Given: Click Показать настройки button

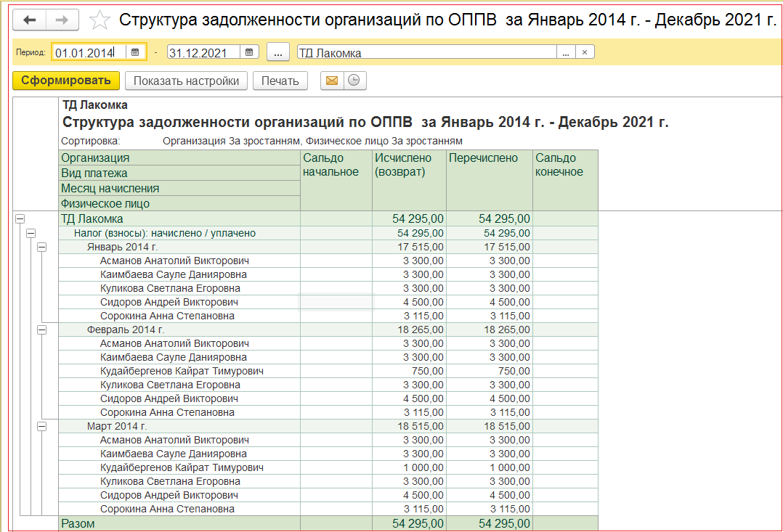Looking at the screenshot, I should [186, 81].
